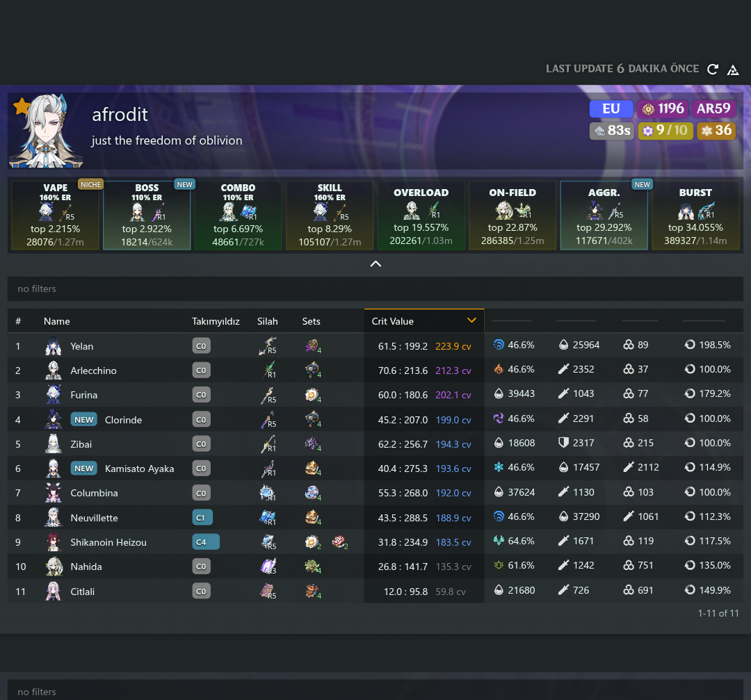Sort by the Takımyıldız column header
Viewport: 751px width, 700px height.
(216, 321)
